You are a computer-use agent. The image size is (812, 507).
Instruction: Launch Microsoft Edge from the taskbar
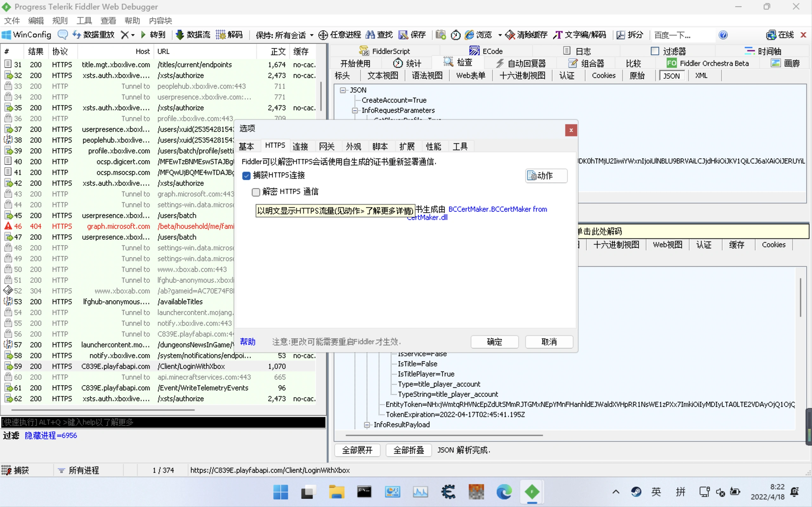pyautogui.click(x=504, y=492)
